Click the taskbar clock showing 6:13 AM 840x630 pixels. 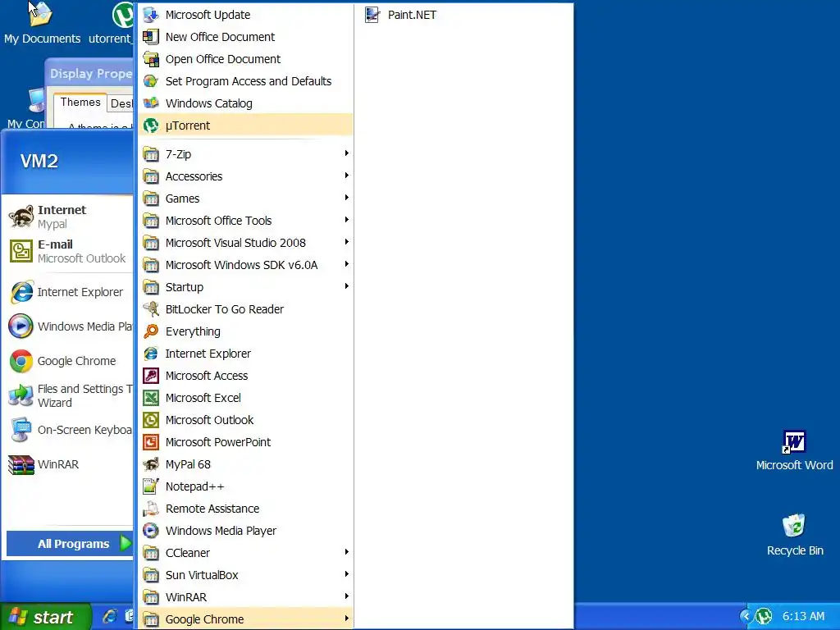(x=804, y=616)
